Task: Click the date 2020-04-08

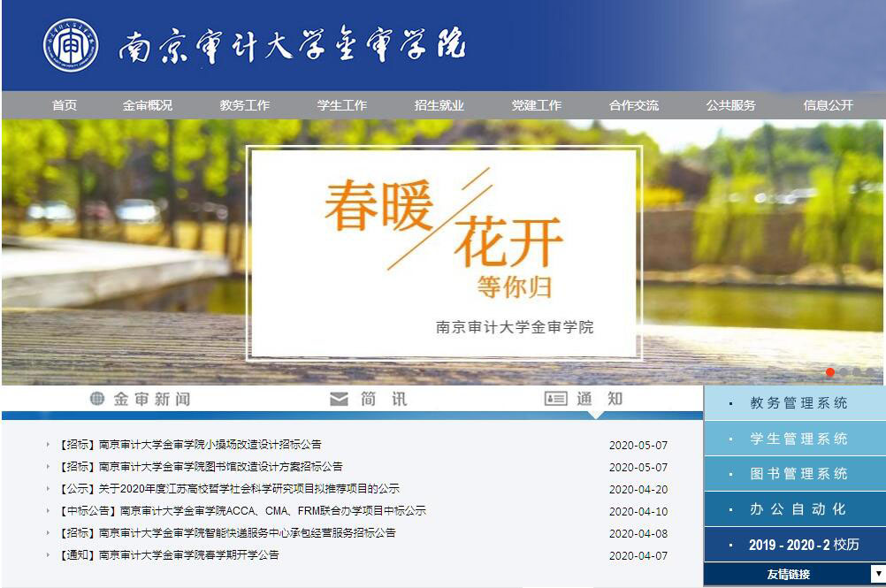Action: pyautogui.click(x=638, y=533)
